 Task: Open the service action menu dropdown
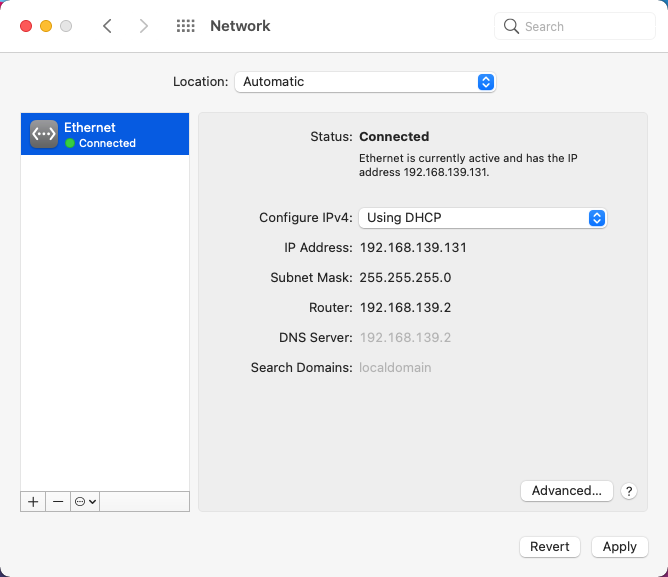coord(85,501)
